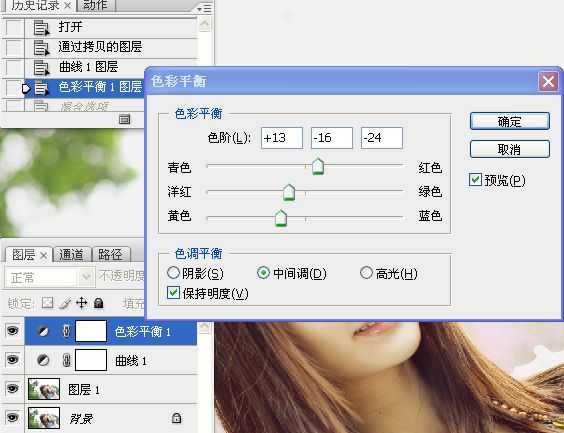Click the link icon on 曲线 1 layer
564x433 pixels.
point(66,360)
